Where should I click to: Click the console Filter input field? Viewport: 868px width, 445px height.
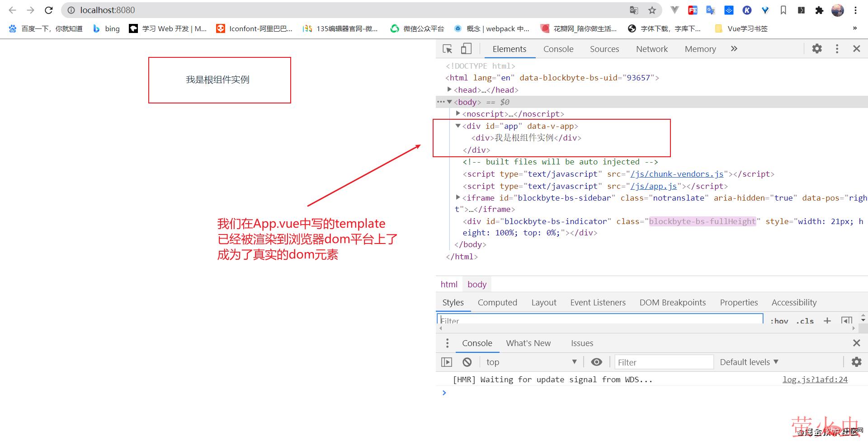663,362
